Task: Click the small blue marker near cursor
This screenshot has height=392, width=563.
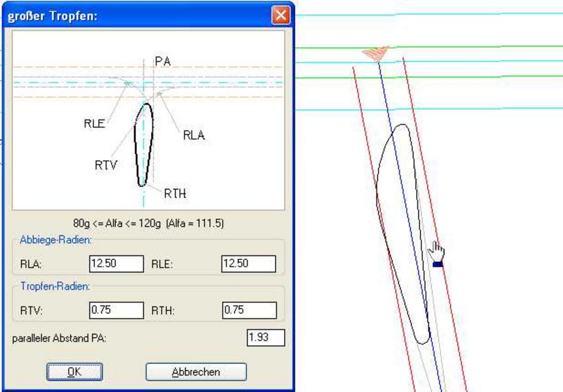Action: (x=438, y=264)
